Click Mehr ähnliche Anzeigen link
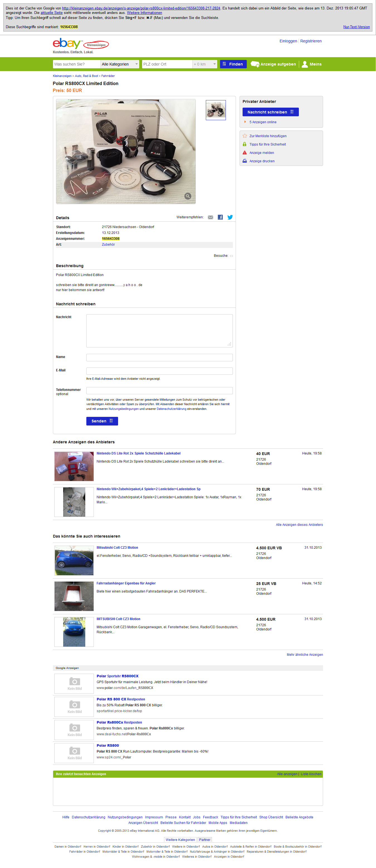The image size is (376, 868). 305,655
